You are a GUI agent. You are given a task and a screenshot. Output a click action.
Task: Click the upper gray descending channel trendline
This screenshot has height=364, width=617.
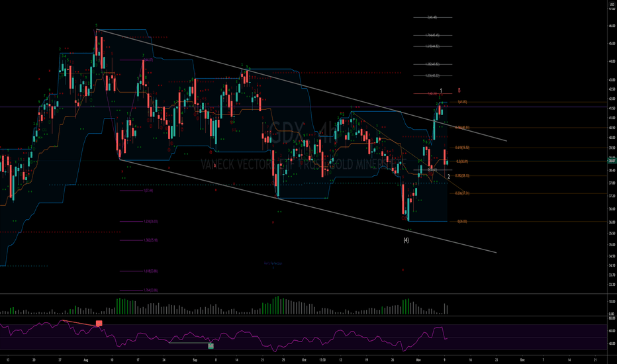tap(301, 85)
